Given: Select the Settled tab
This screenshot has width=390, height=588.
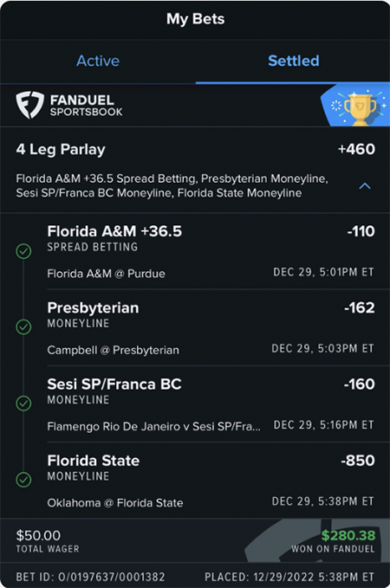Looking at the screenshot, I should (x=294, y=61).
